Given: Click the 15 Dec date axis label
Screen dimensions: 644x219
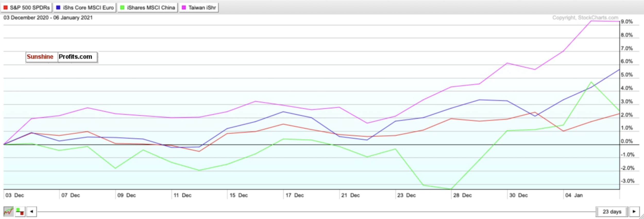Looking at the screenshot, I should pyautogui.click(x=239, y=195).
